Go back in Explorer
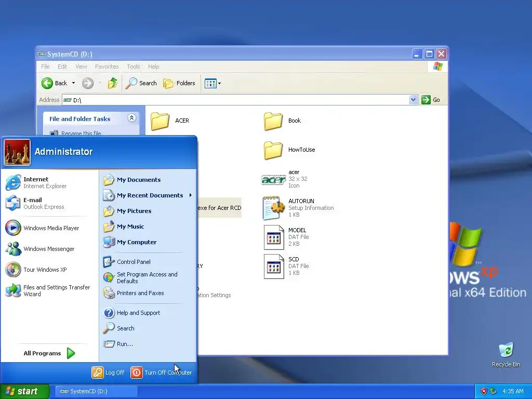The image size is (532, 399). point(54,83)
